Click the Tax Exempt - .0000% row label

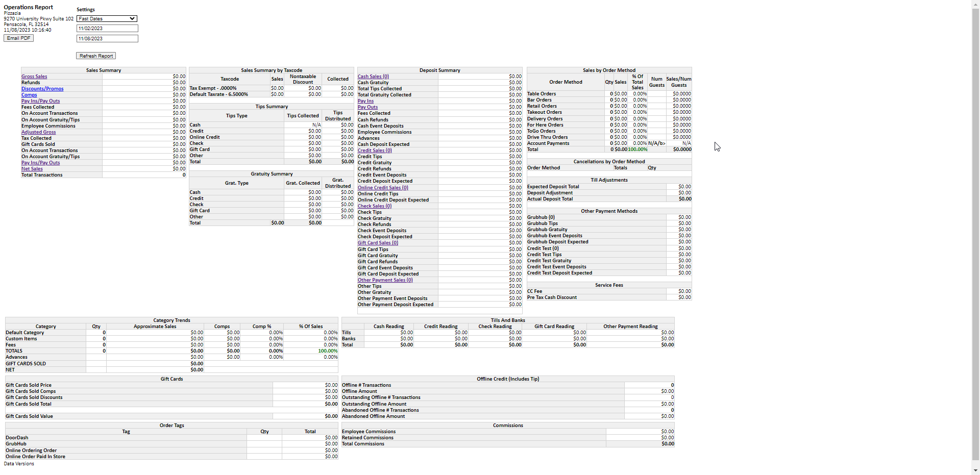pyautogui.click(x=213, y=88)
